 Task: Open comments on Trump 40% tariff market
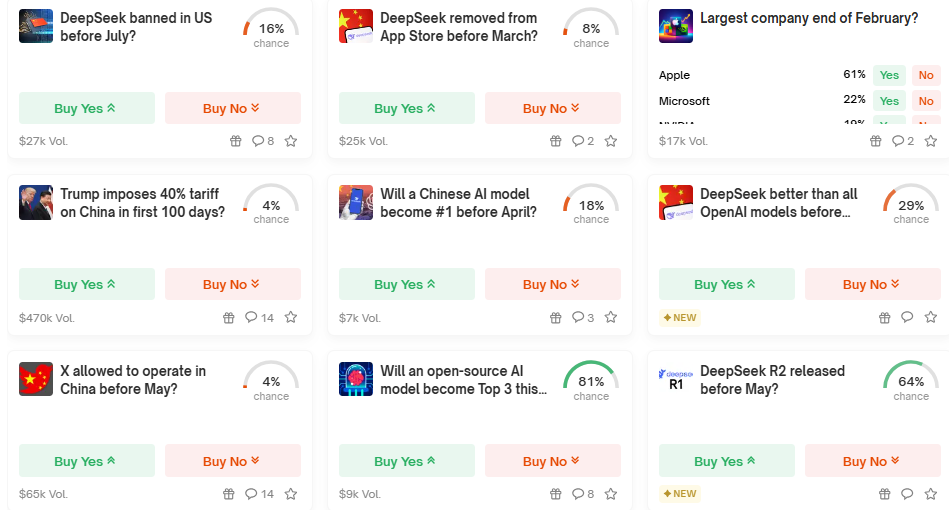pos(257,318)
